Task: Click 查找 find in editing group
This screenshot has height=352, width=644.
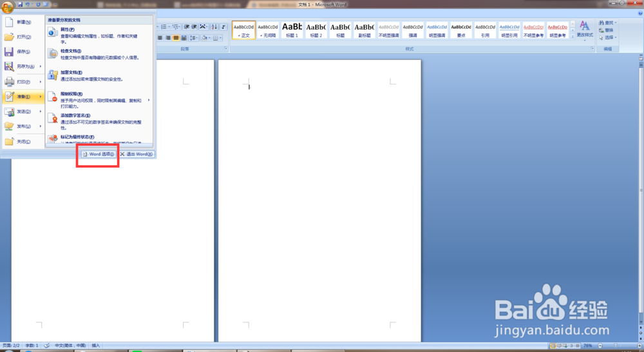Action: click(x=608, y=23)
